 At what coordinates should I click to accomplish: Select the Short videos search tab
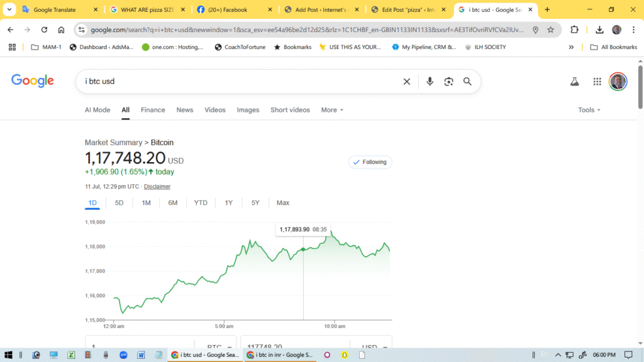tap(290, 110)
